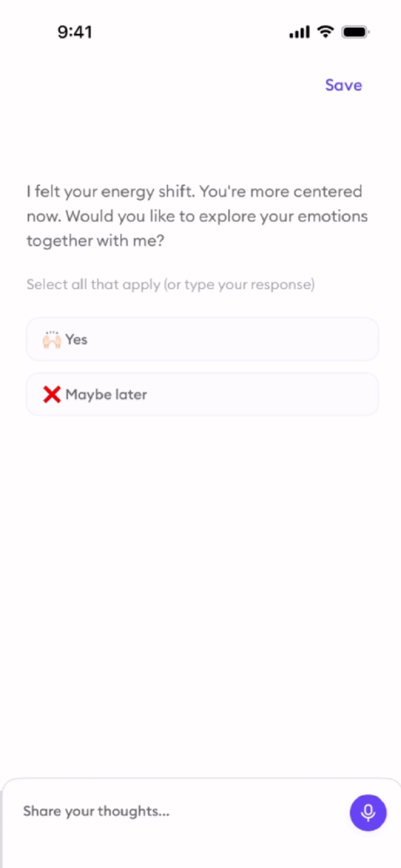The width and height of the screenshot is (401, 868).
Task: Click the red X emoji
Action: coord(52,394)
